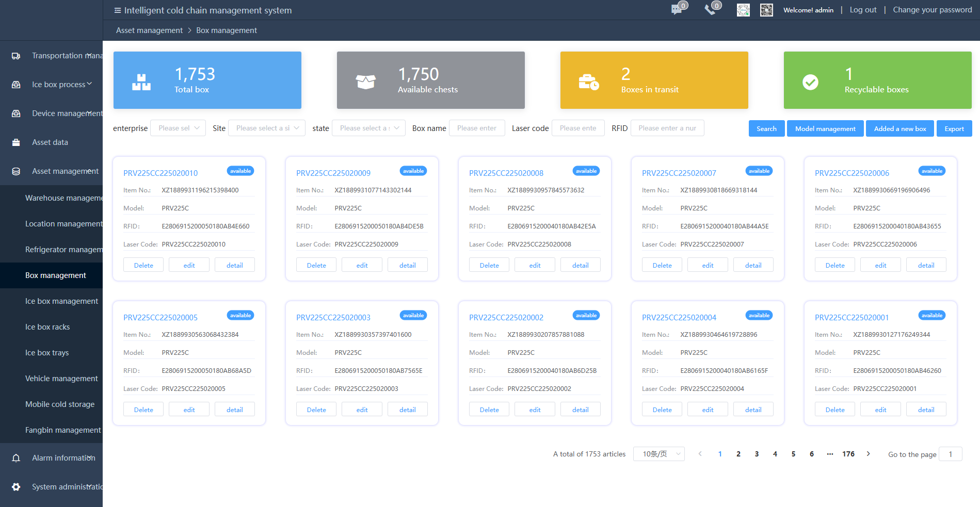Click the Boxes in transit card icon
Image resolution: width=980 pixels, height=507 pixels.
click(x=588, y=81)
